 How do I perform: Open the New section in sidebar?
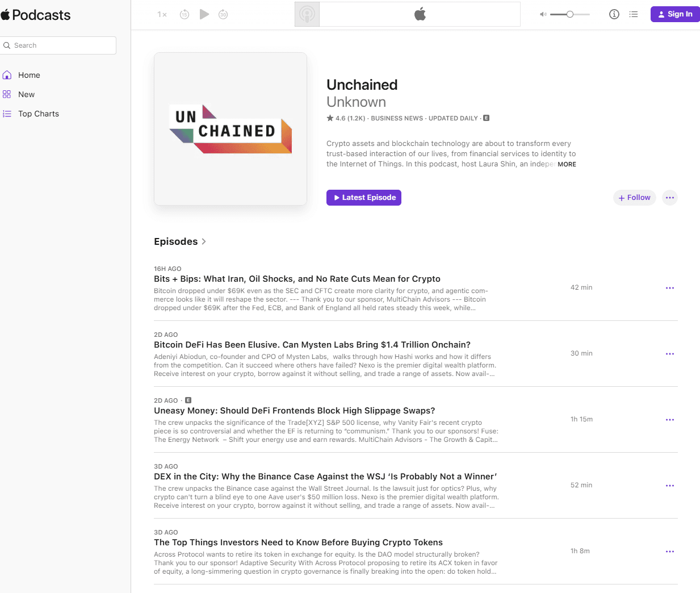26,94
